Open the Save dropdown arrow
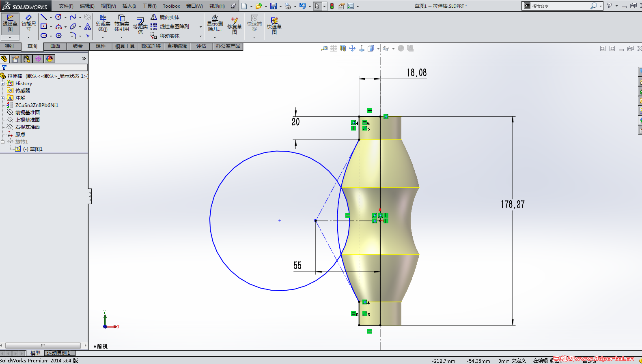642x364 pixels. [280, 6]
